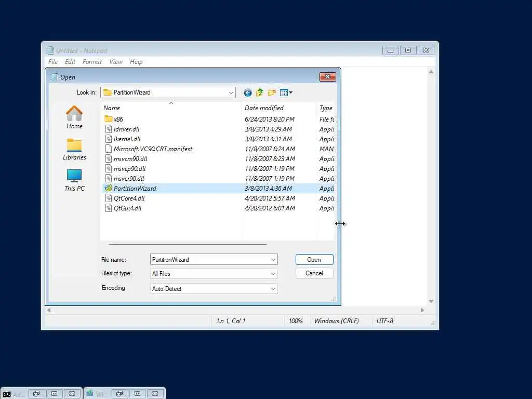
Task: Restore the minimized command prompt window
Action: click(x=36, y=394)
